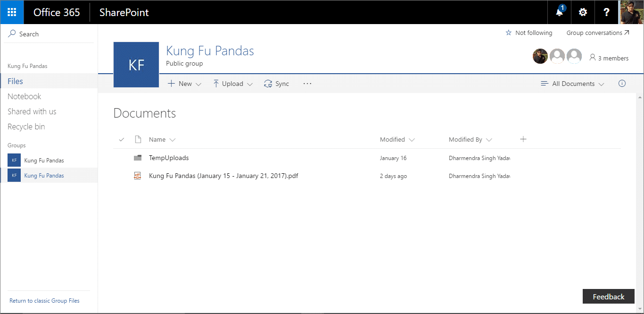This screenshot has width=644, height=314.
Task: Open the information details pane icon
Action: click(622, 84)
